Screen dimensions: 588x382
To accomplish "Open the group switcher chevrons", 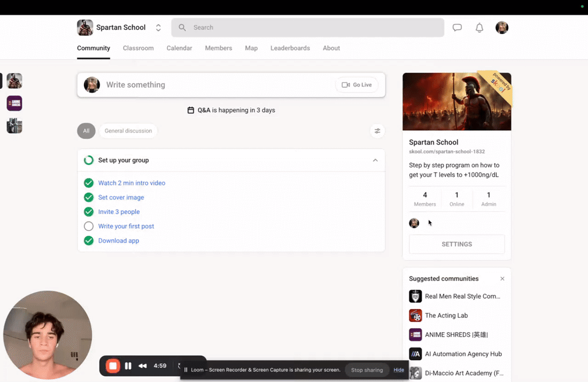I will pyautogui.click(x=158, y=28).
